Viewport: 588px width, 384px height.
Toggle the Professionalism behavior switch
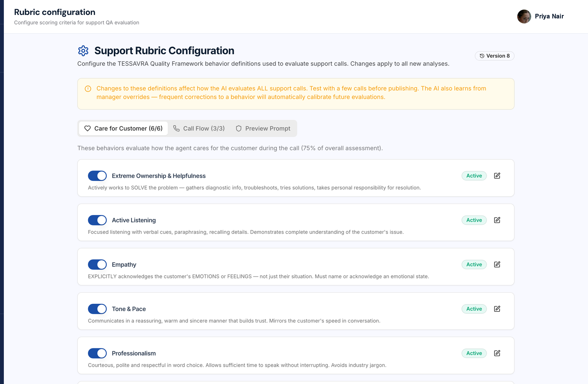[97, 353]
